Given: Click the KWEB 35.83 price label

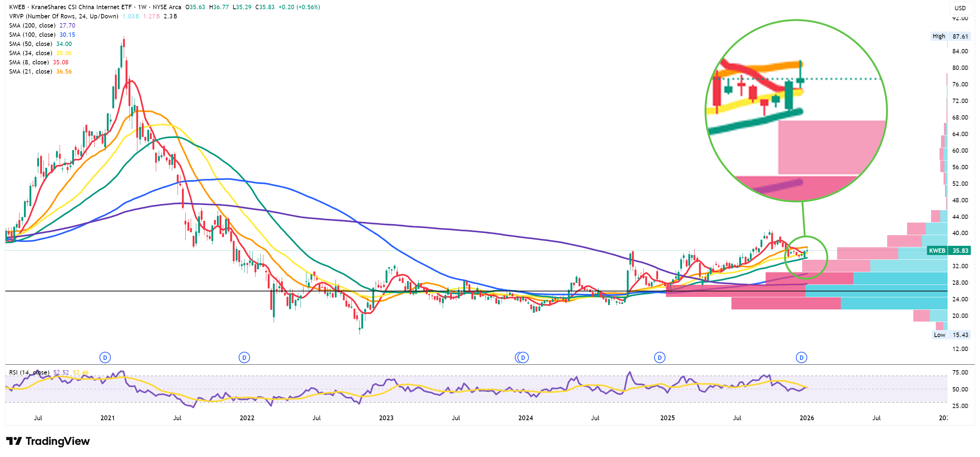Looking at the screenshot, I should click(x=949, y=251).
